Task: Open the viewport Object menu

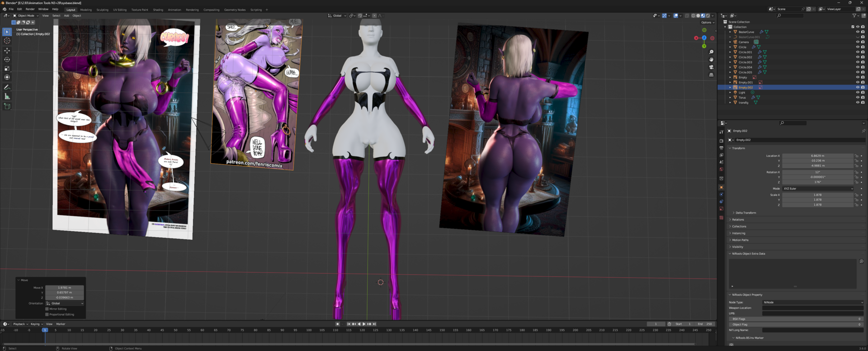Action: pos(77,15)
